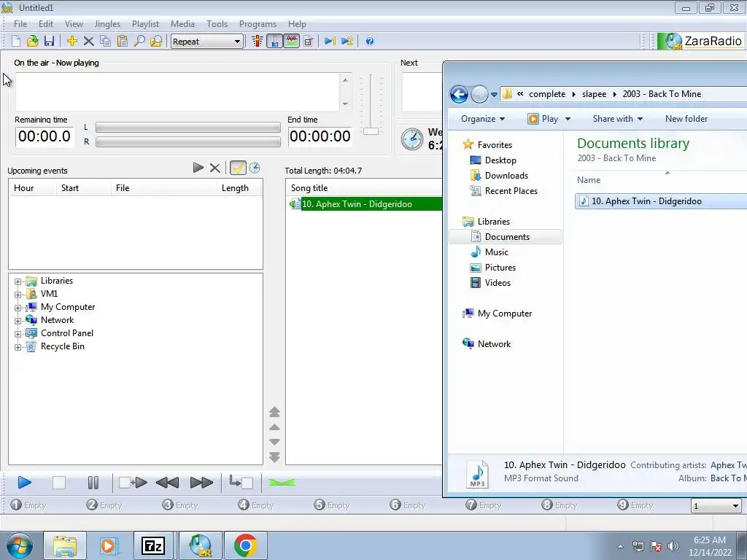Click the vertical volume slider handle
This screenshot has height=560, width=747.
tap(371, 131)
